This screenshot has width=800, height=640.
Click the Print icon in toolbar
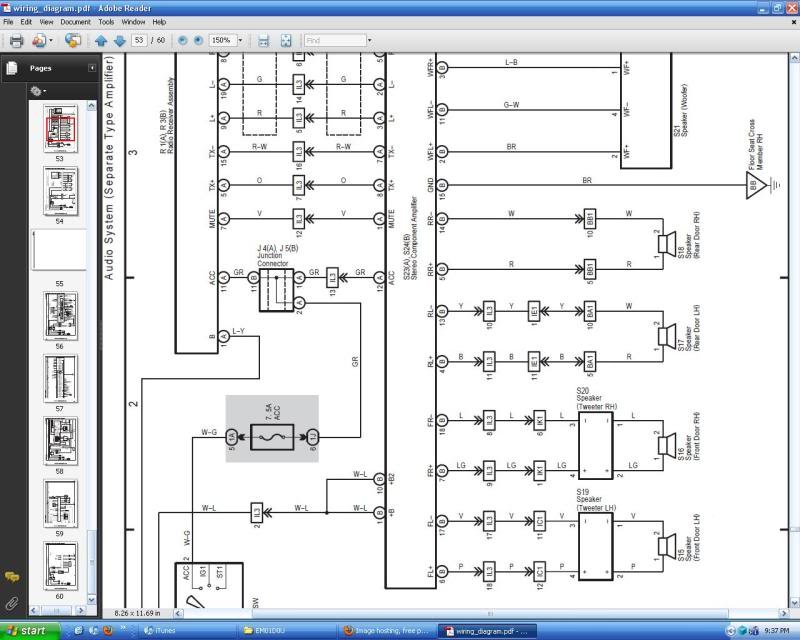(16, 40)
